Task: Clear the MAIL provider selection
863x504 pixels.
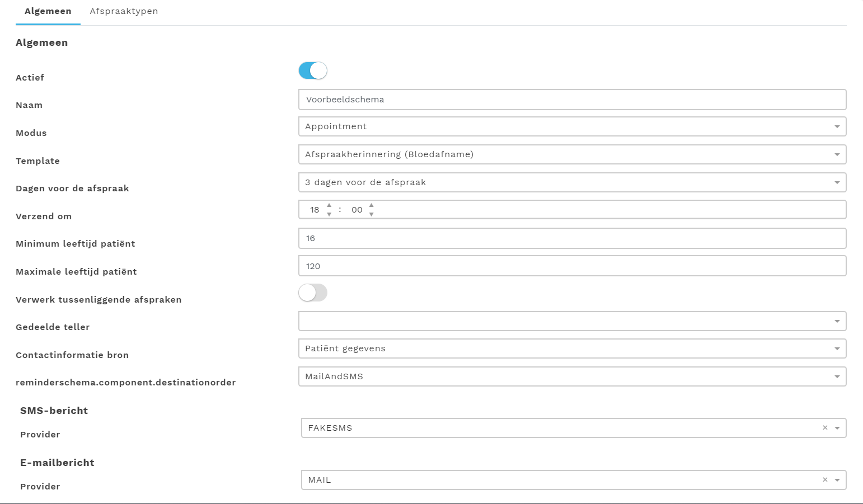Action: (825, 480)
